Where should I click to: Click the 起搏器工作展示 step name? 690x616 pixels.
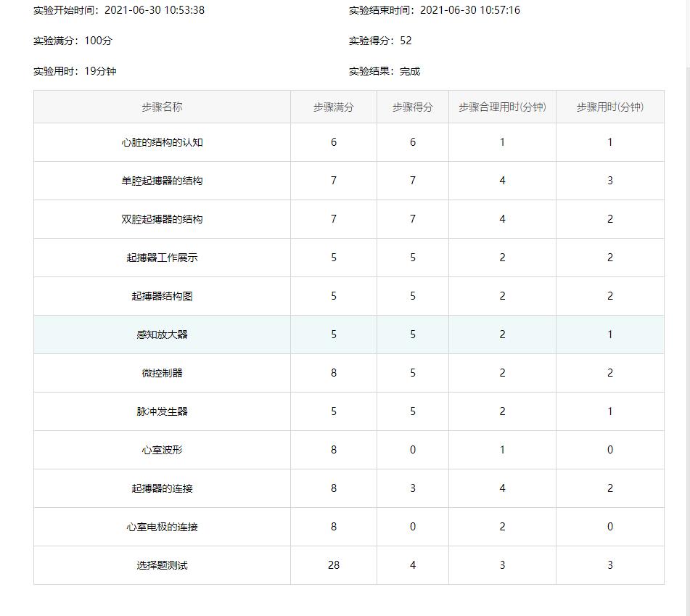click(162, 258)
